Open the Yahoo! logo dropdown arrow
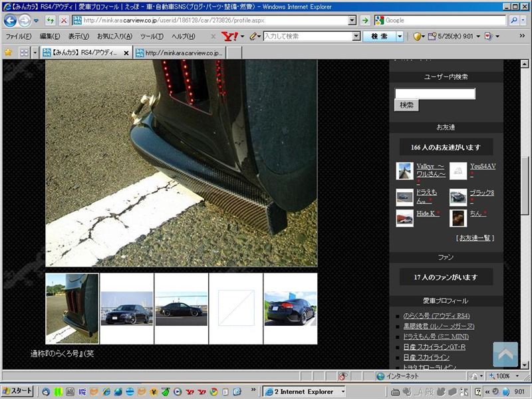The width and height of the screenshot is (532, 399). click(242, 36)
